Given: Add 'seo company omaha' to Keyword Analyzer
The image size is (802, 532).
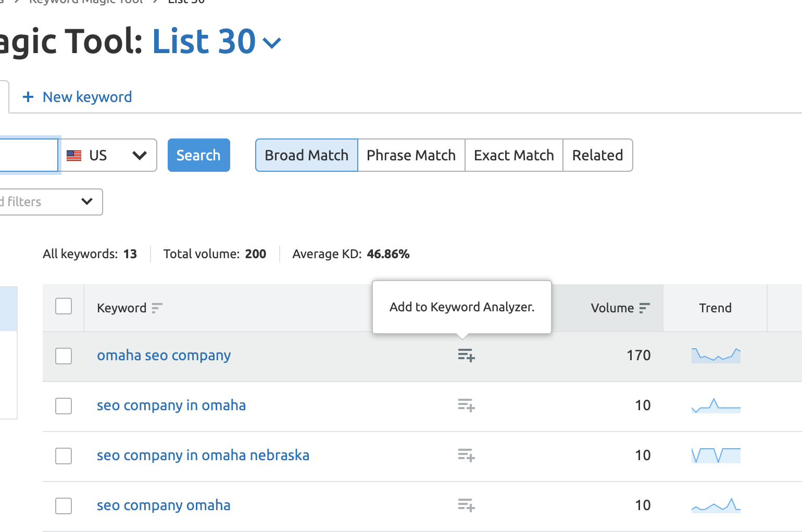Looking at the screenshot, I should [x=466, y=505].
